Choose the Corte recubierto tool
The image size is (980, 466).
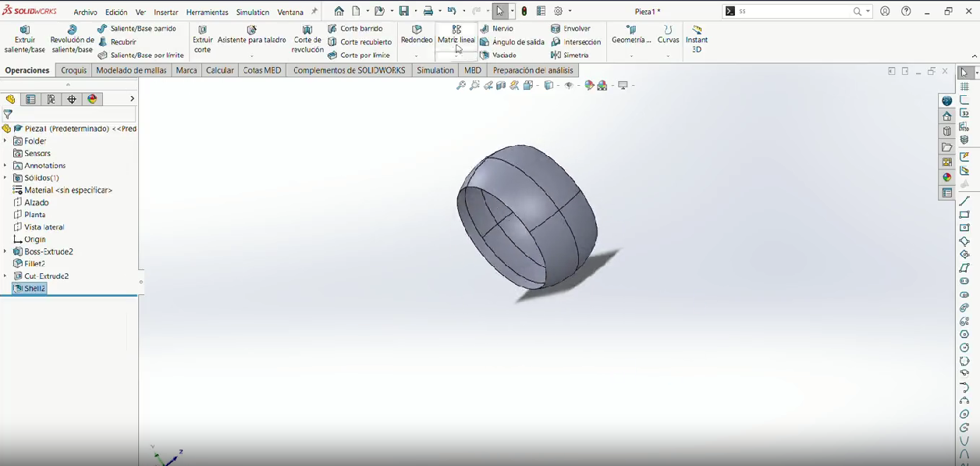pyautogui.click(x=360, y=42)
